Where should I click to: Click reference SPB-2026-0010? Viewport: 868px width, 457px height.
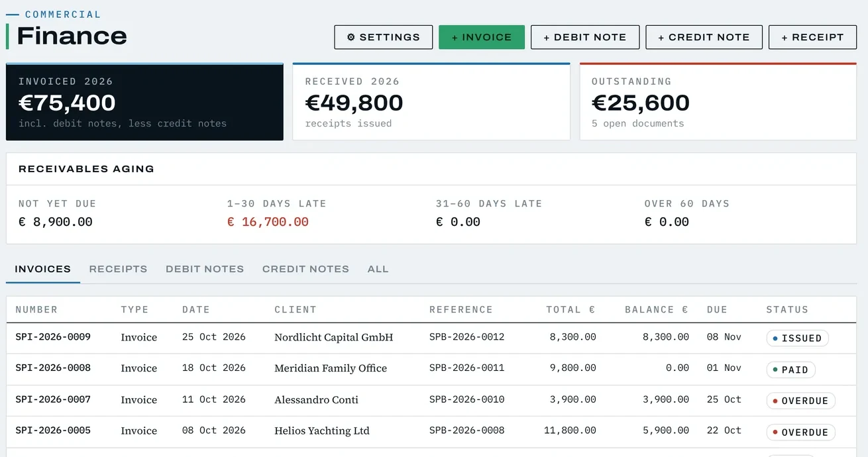coord(467,399)
